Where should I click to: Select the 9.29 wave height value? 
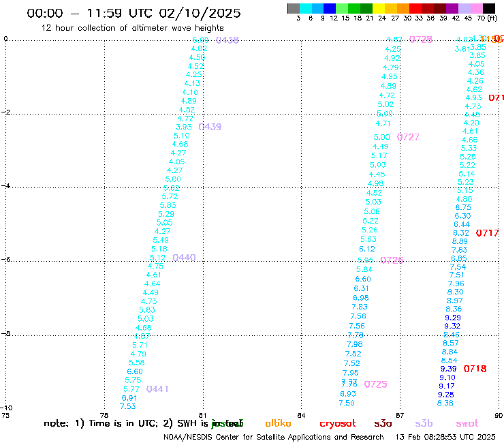click(x=453, y=318)
